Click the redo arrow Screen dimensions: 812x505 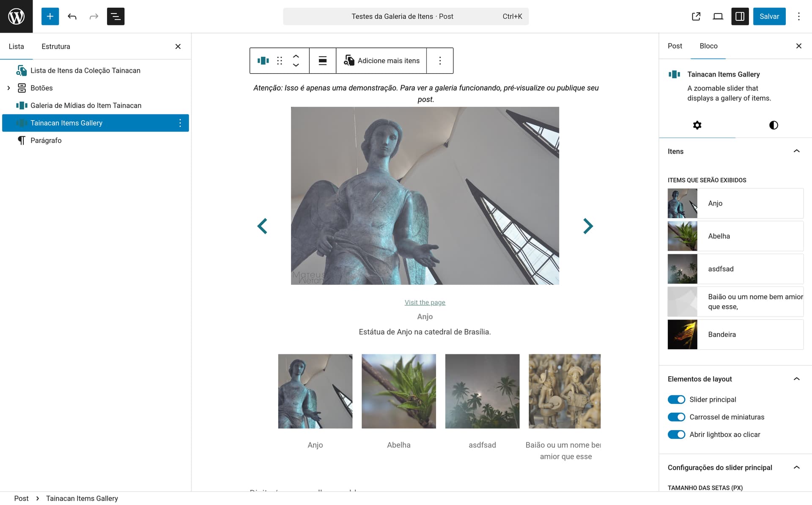[x=94, y=16]
